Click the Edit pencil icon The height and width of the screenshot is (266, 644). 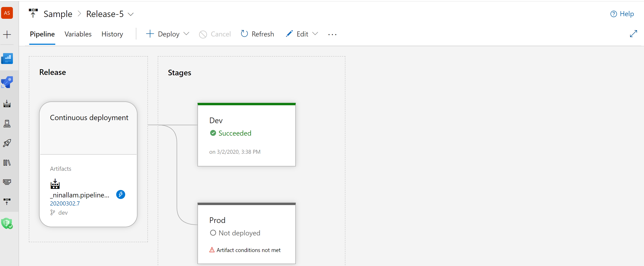click(289, 34)
